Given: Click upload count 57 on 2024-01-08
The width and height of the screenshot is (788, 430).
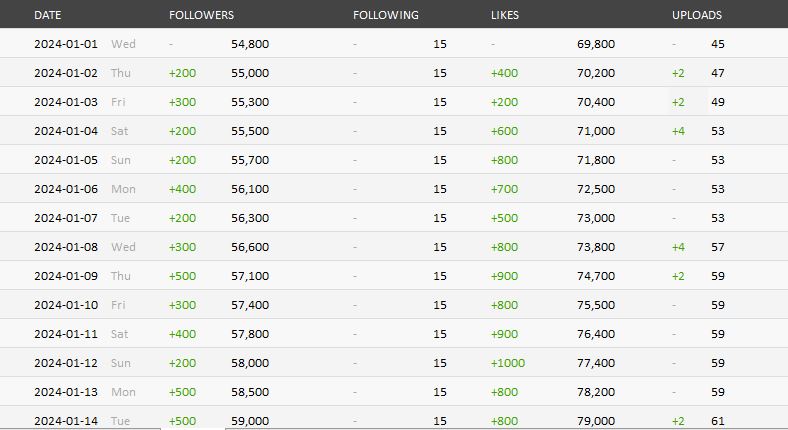Looking at the screenshot, I should [x=718, y=247].
